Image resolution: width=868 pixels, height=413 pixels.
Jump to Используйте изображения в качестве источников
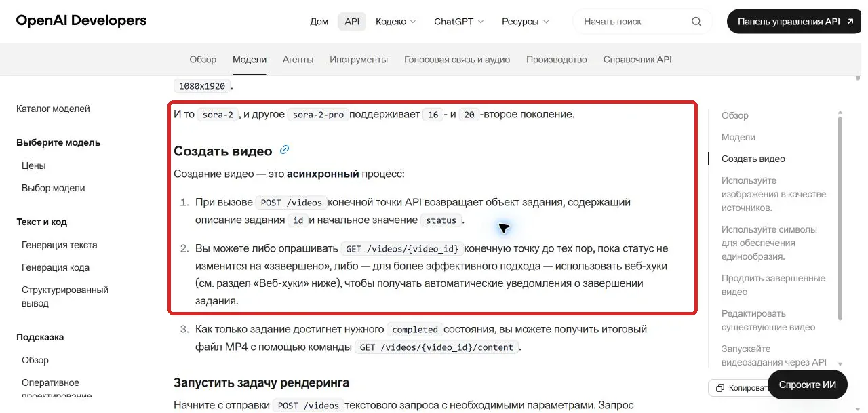[774, 194]
